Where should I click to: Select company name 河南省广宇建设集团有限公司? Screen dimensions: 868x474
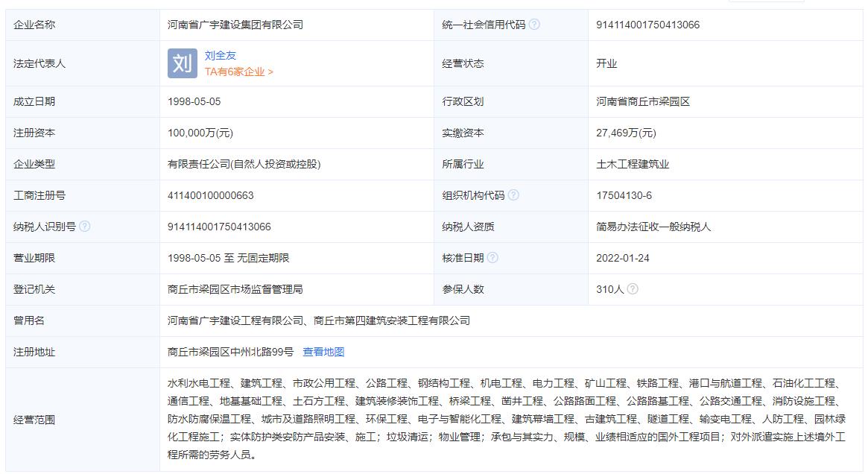coord(235,25)
